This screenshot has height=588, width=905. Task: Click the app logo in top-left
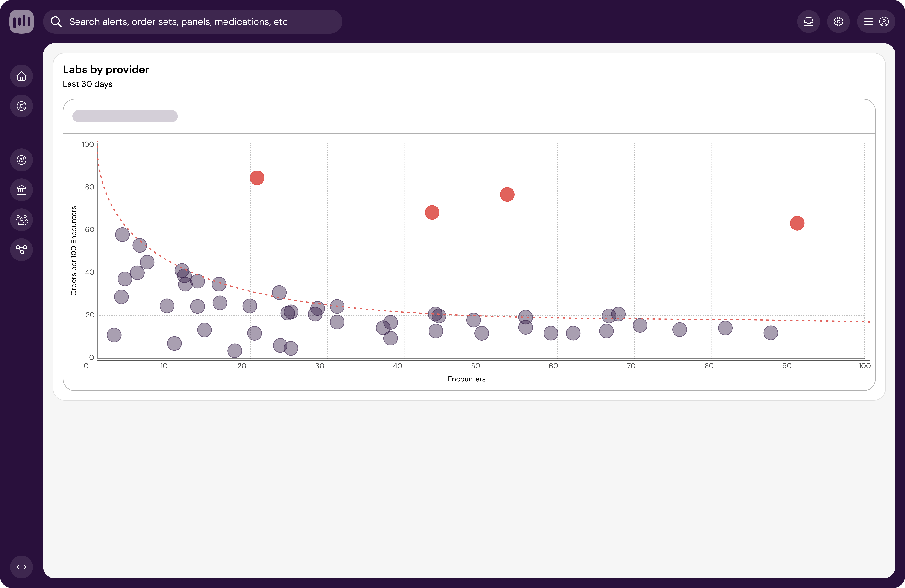coord(21,21)
